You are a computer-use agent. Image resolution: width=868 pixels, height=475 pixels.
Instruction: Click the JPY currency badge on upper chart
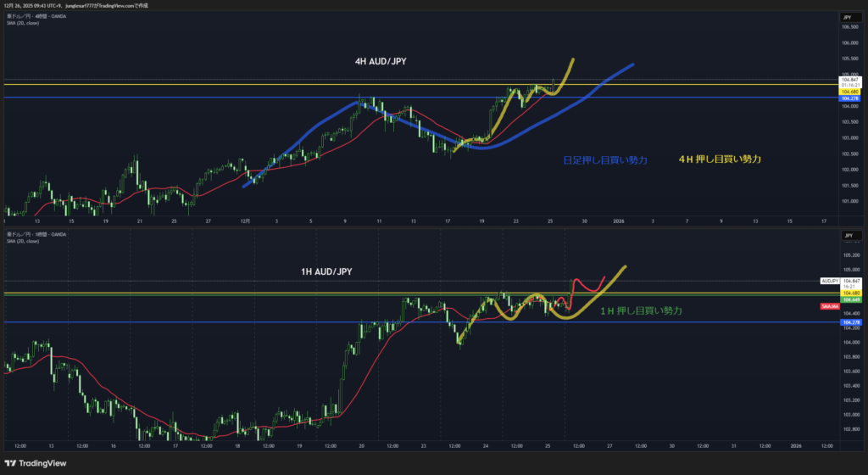[x=846, y=17]
